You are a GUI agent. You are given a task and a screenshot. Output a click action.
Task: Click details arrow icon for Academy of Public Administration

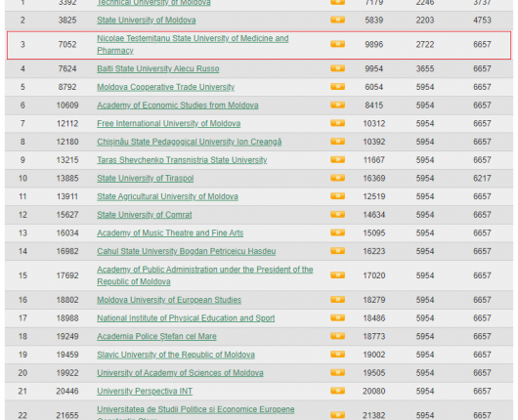click(x=337, y=275)
